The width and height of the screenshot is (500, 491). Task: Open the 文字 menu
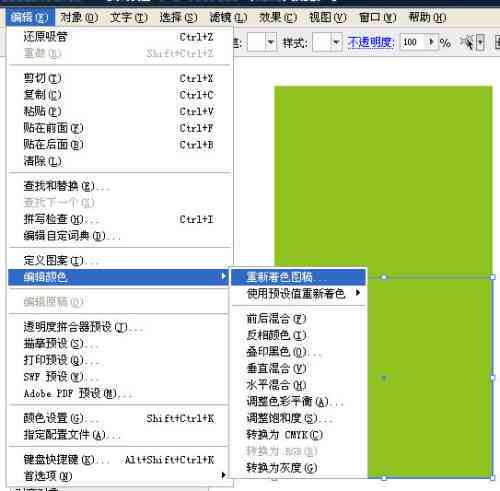(129, 17)
